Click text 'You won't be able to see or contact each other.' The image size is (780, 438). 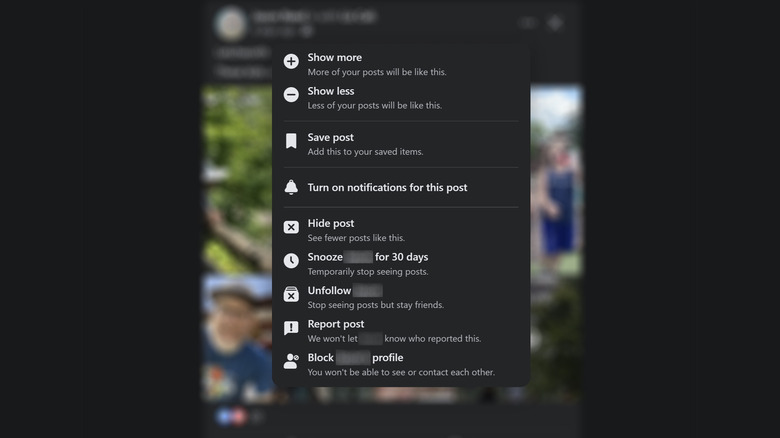coord(401,372)
